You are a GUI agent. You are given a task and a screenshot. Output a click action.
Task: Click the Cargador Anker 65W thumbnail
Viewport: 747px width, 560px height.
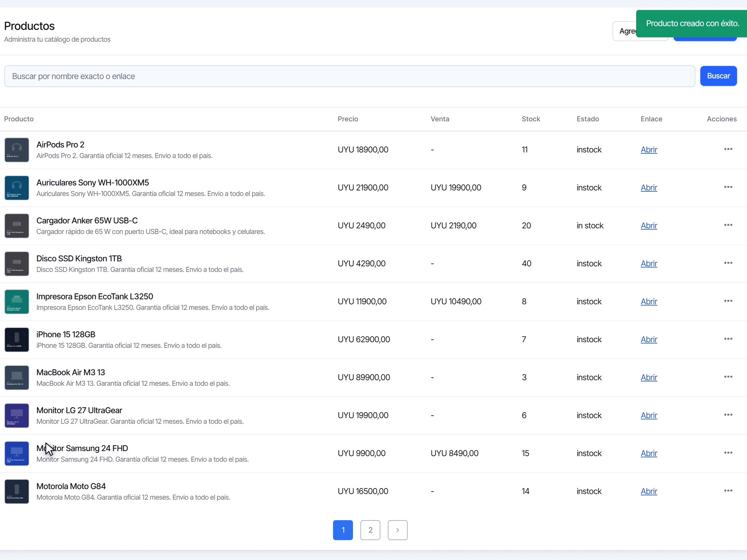pyautogui.click(x=17, y=226)
